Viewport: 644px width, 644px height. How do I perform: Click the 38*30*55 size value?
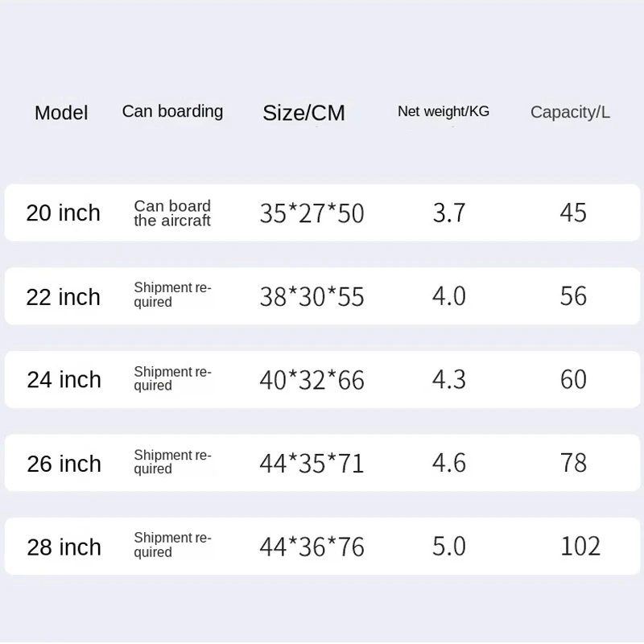tap(312, 297)
